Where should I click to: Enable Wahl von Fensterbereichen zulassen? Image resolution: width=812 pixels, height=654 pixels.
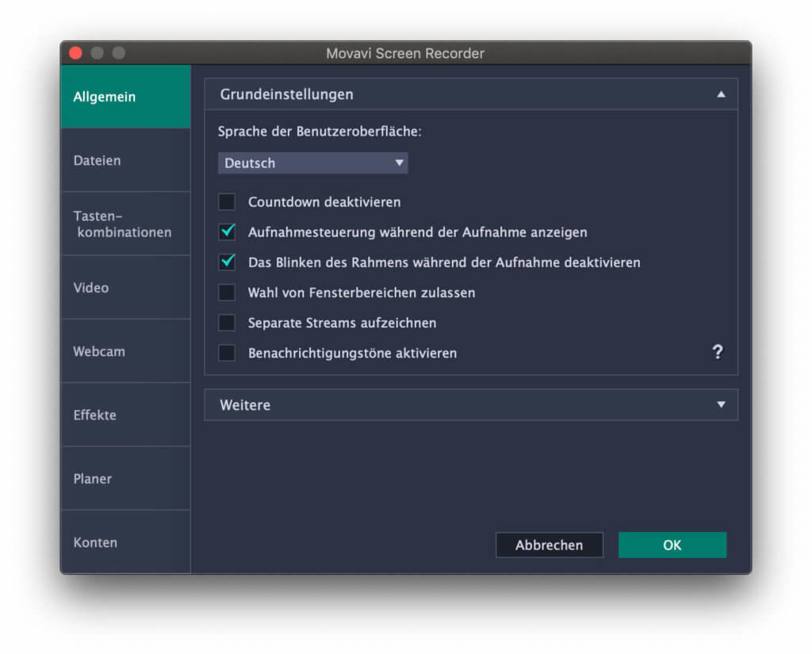click(227, 293)
